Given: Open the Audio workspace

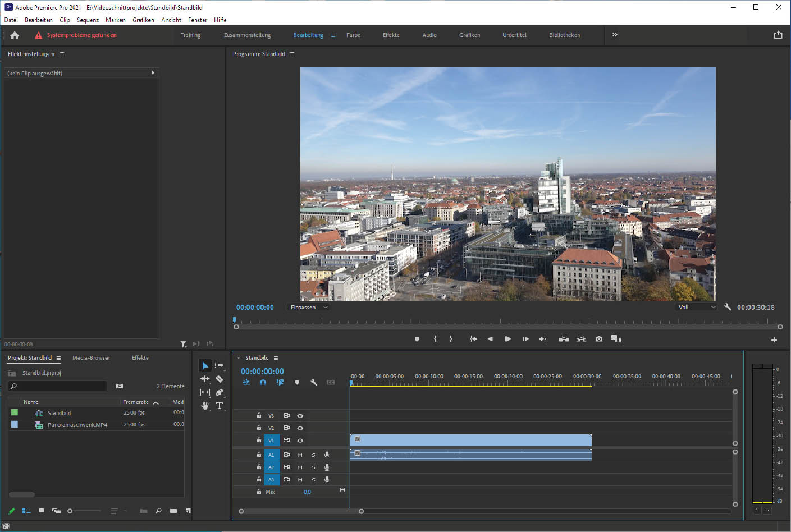Looking at the screenshot, I should (x=429, y=35).
